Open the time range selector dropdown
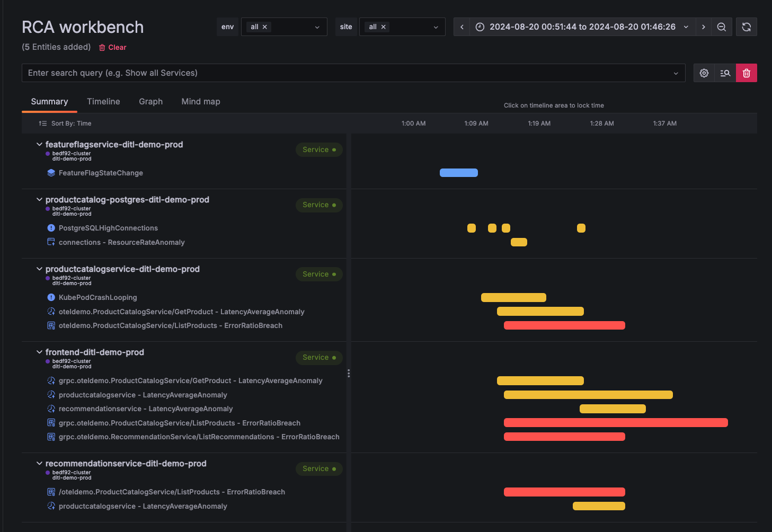Image resolution: width=772 pixels, height=532 pixels. point(686,26)
